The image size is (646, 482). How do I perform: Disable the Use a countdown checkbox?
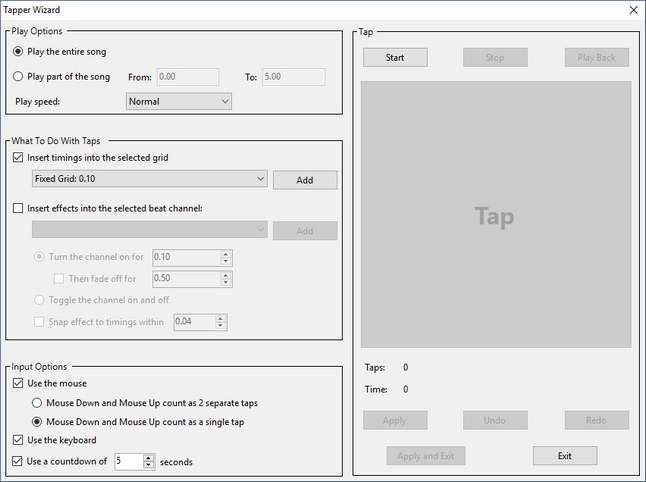click(18, 461)
